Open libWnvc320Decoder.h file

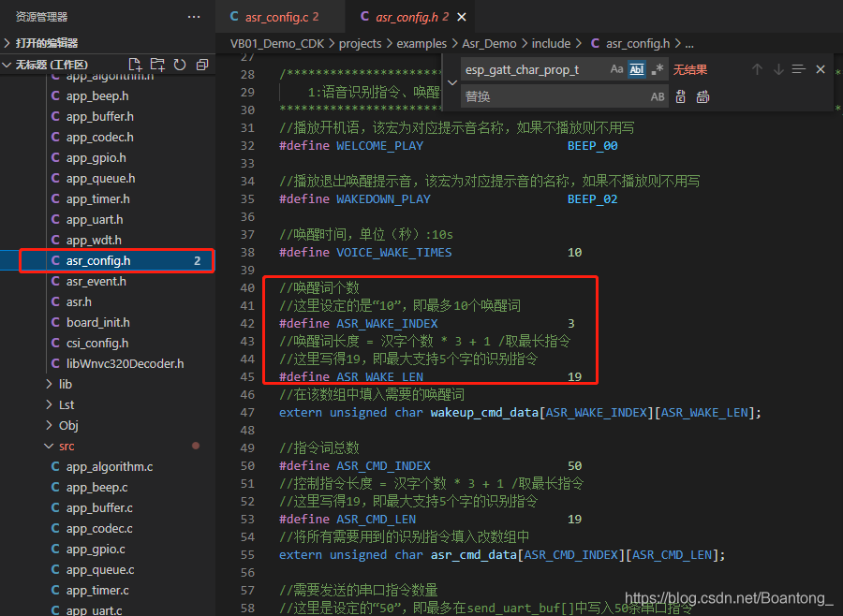click(108, 364)
